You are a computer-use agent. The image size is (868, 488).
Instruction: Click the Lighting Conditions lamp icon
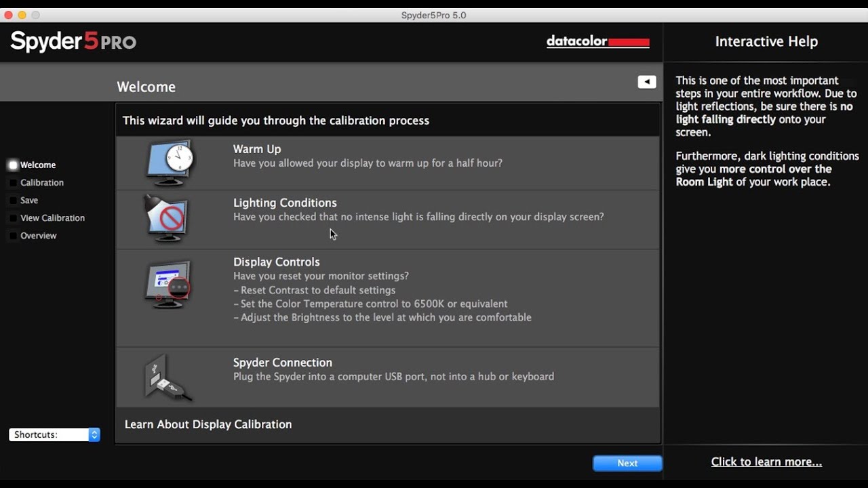[x=167, y=218]
